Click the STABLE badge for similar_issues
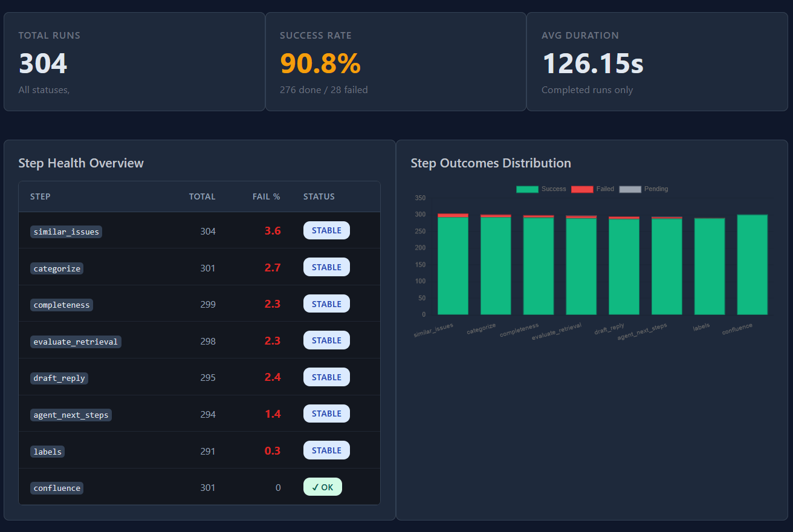 [x=326, y=230]
